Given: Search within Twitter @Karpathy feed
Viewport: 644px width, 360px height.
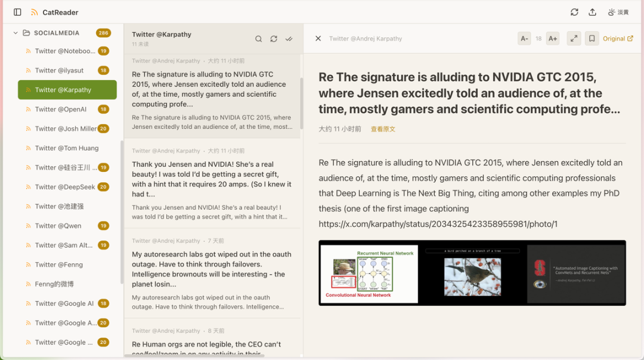Looking at the screenshot, I should 258,39.
